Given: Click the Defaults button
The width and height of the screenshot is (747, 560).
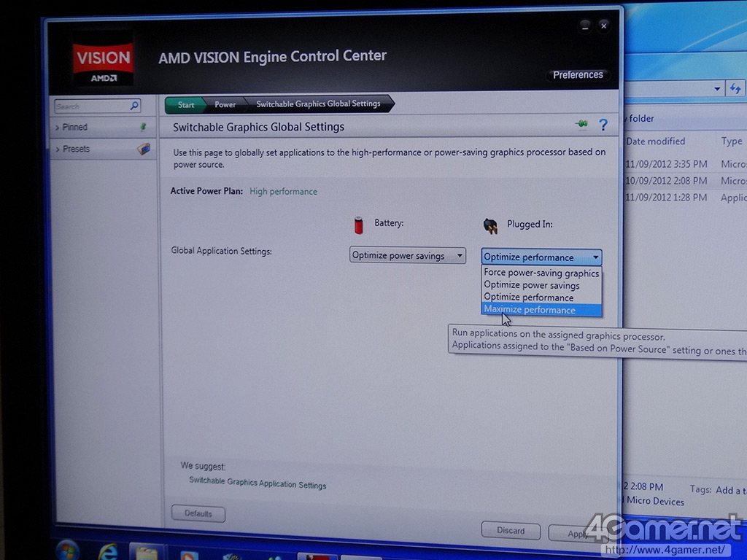Looking at the screenshot, I should pos(198,513).
